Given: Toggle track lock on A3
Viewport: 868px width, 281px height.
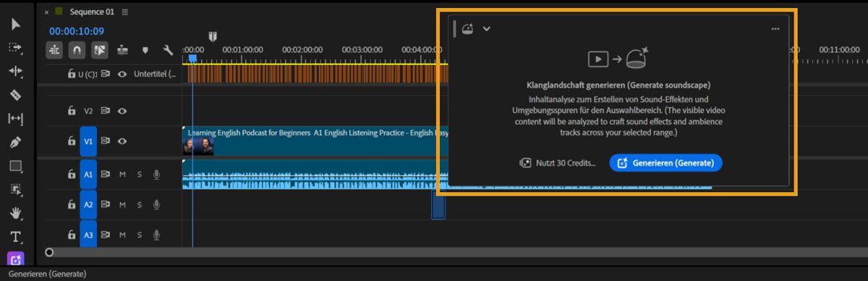Looking at the screenshot, I should [x=71, y=235].
